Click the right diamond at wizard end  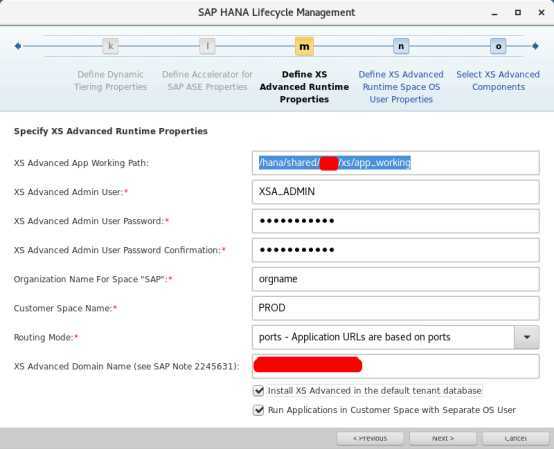(535, 46)
